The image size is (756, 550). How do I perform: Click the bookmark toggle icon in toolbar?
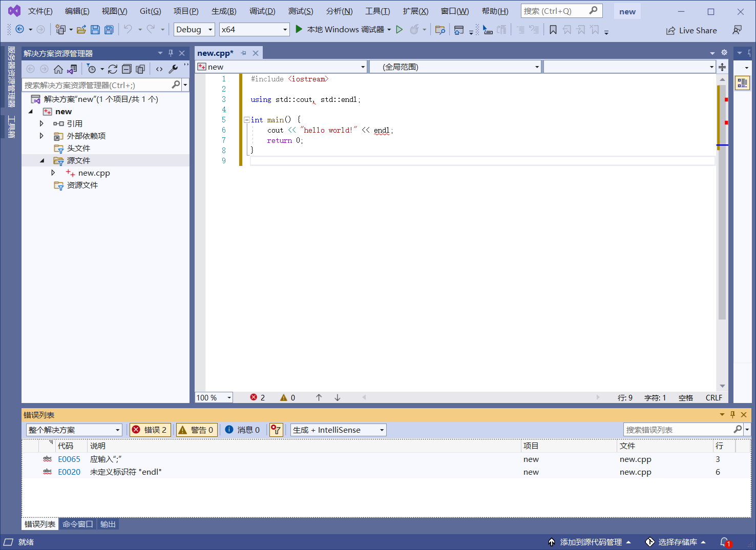pos(553,30)
